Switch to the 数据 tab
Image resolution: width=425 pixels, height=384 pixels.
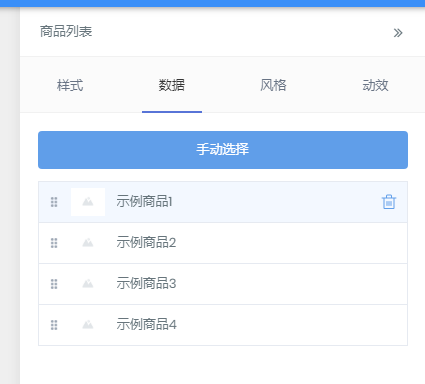172,85
